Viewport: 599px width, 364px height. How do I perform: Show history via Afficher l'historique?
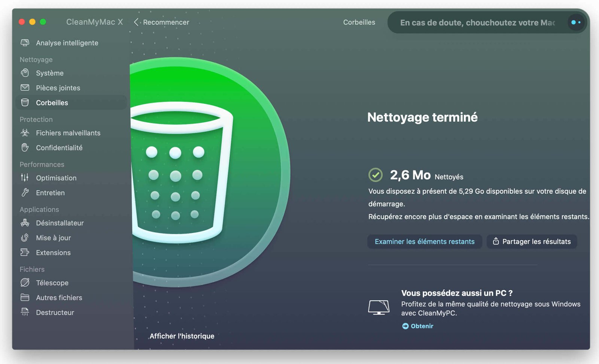click(182, 336)
